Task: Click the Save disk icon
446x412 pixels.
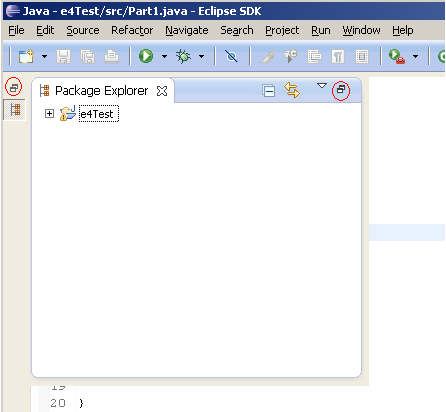Action: pyautogui.click(x=63, y=56)
